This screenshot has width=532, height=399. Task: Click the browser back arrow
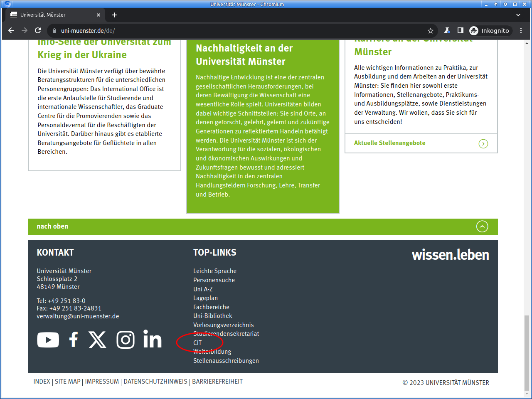(11, 30)
